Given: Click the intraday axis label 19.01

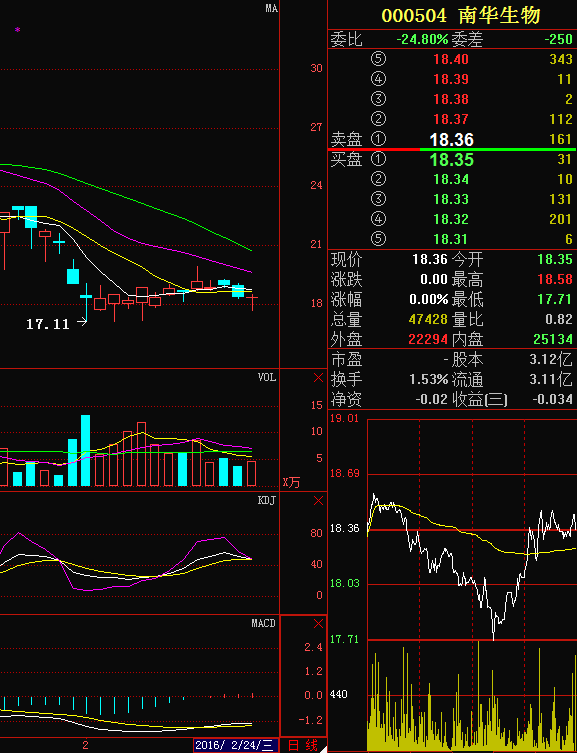Looking at the screenshot, I should coord(345,418).
